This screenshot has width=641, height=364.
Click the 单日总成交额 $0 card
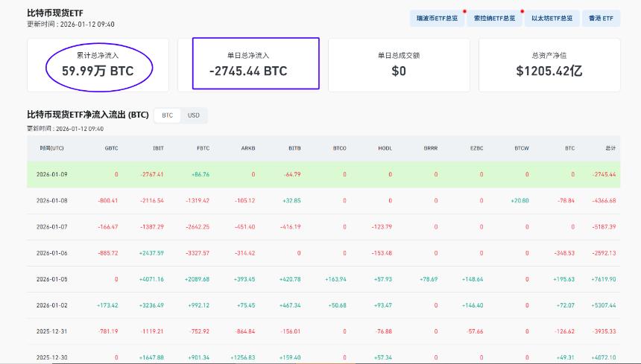click(399, 65)
